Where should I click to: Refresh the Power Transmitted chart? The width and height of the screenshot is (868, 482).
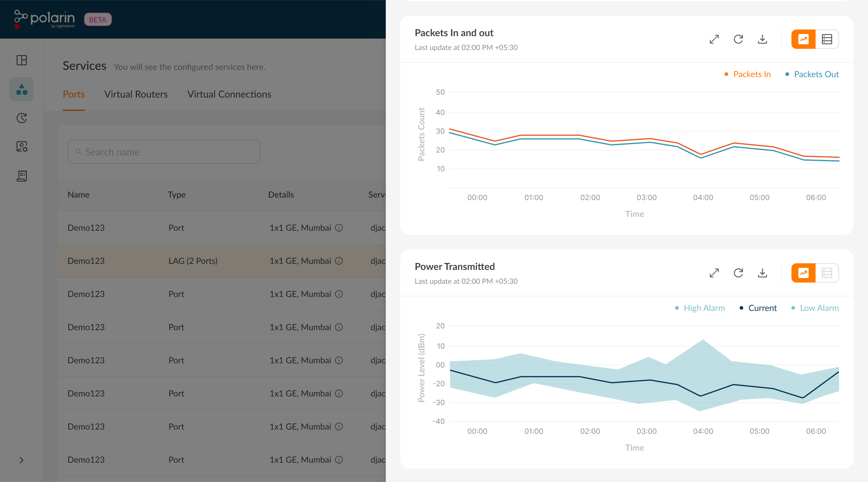coord(738,273)
